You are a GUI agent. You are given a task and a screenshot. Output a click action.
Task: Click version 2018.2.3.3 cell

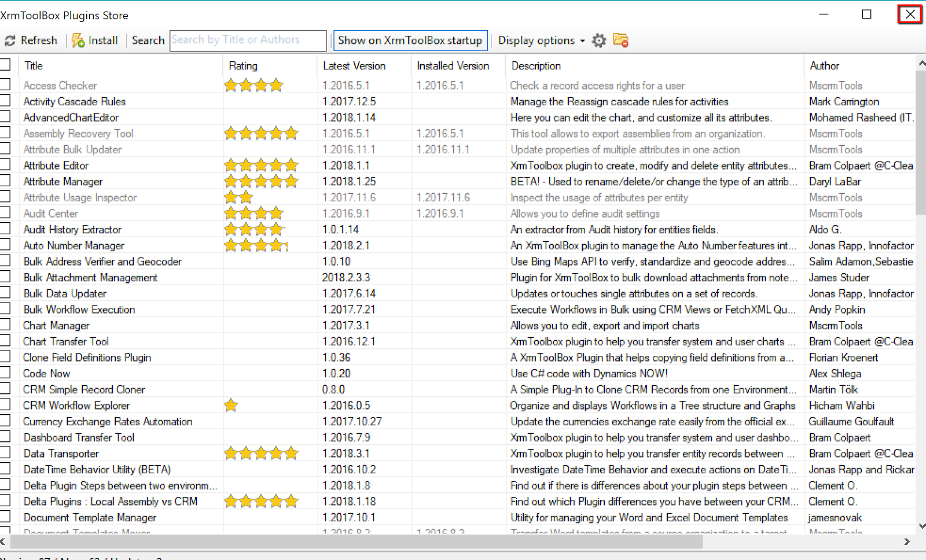pos(346,278)
